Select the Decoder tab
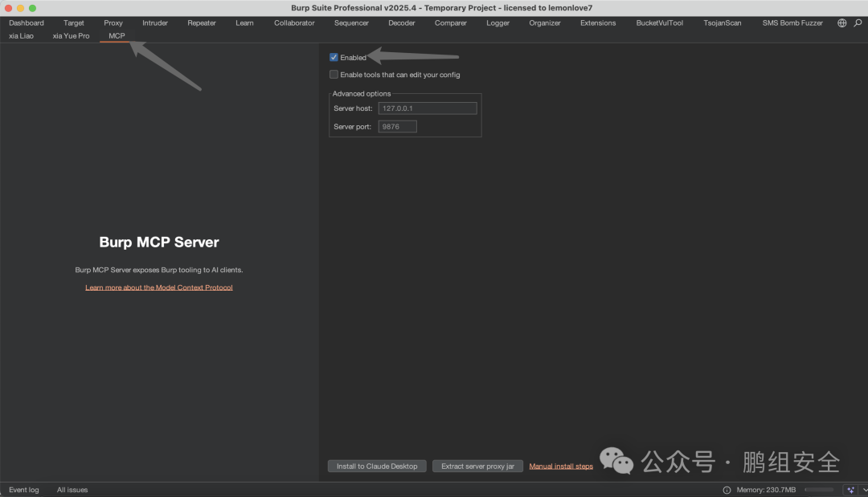 [401, 22]
